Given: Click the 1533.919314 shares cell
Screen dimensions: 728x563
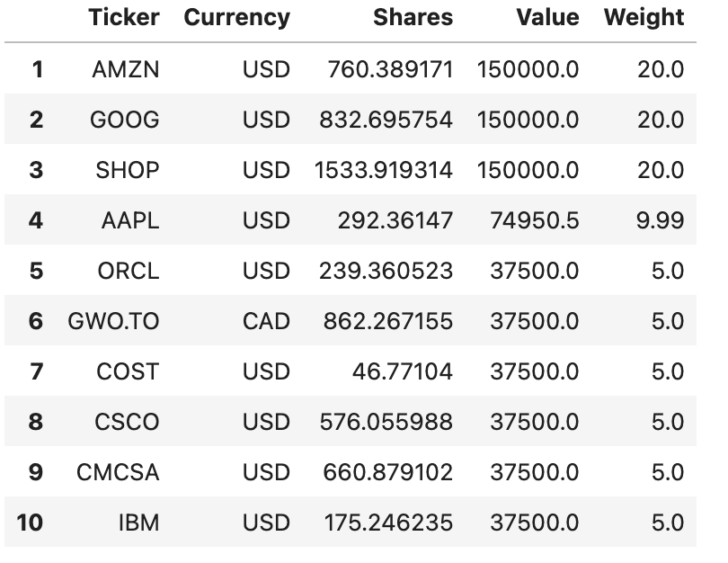Looking at the screenshot, I should (383, 170).
